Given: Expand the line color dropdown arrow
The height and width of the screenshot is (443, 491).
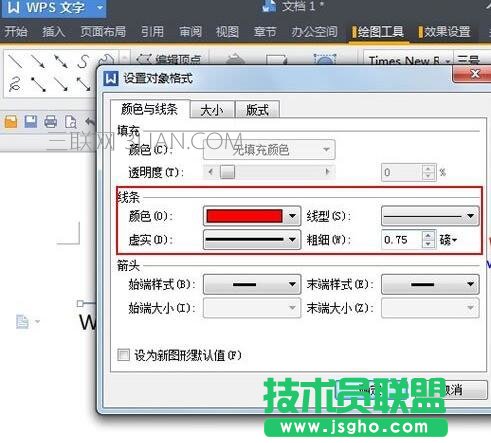Looking at the screenshot, I should (x=292, y=216).
